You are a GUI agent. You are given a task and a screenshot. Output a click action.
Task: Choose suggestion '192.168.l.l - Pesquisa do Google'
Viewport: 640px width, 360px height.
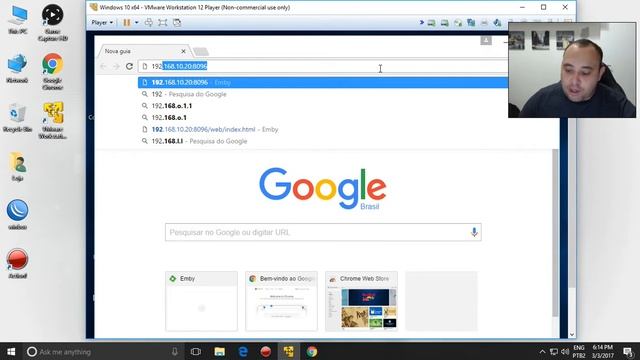[x=322, y=141]
